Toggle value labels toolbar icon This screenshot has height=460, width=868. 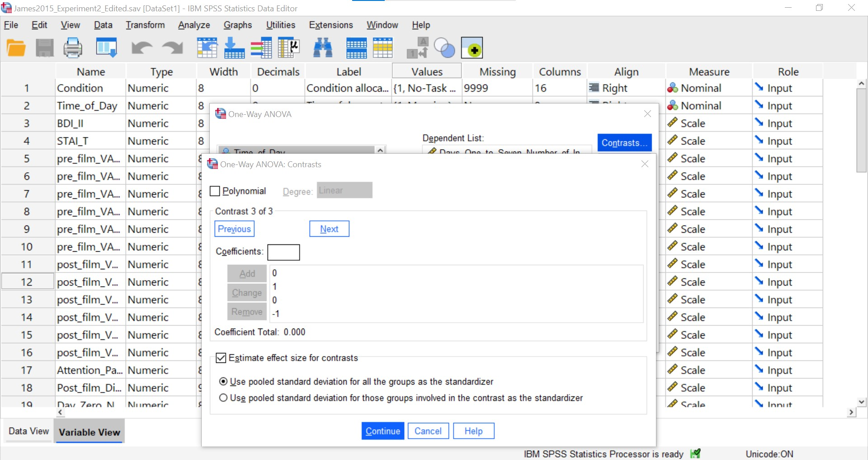point(417,48)
